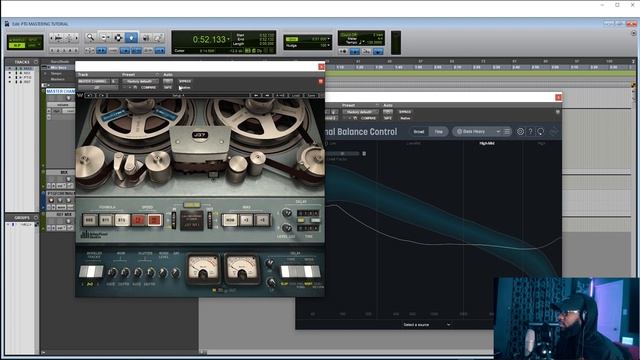
Task: Set J37 bias to +3
Action: (x=246, y=220)
